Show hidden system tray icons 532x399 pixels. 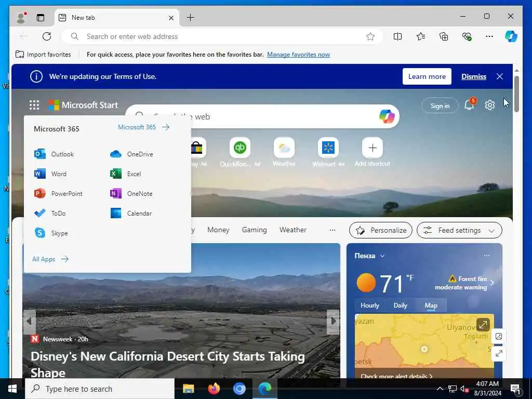[440, 389]
